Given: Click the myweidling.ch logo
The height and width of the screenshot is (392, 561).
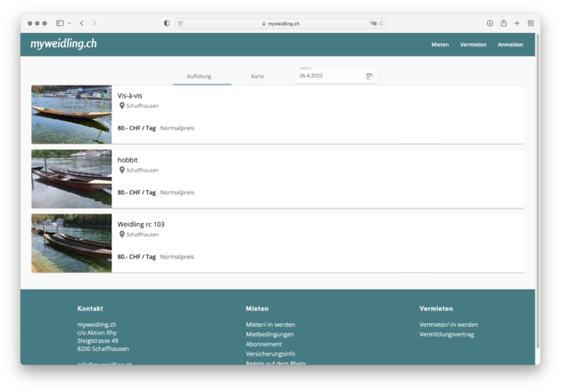Looking at the screenshot, I should 64,44.
